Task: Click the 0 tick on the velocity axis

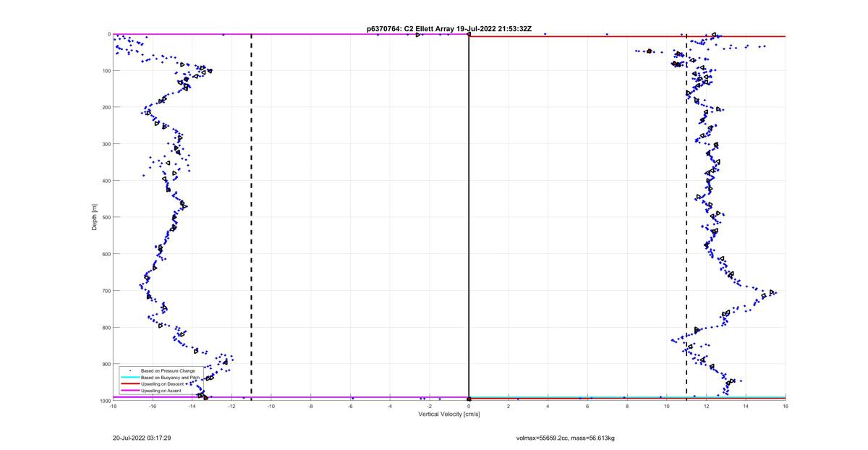Action: [x=469, y=406]
